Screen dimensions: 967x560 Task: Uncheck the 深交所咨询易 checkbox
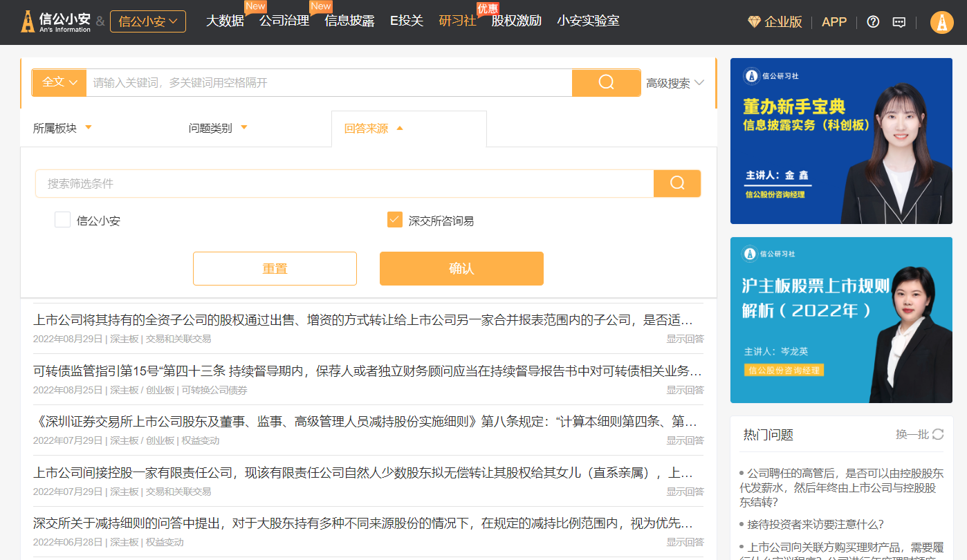pos(395,221)
